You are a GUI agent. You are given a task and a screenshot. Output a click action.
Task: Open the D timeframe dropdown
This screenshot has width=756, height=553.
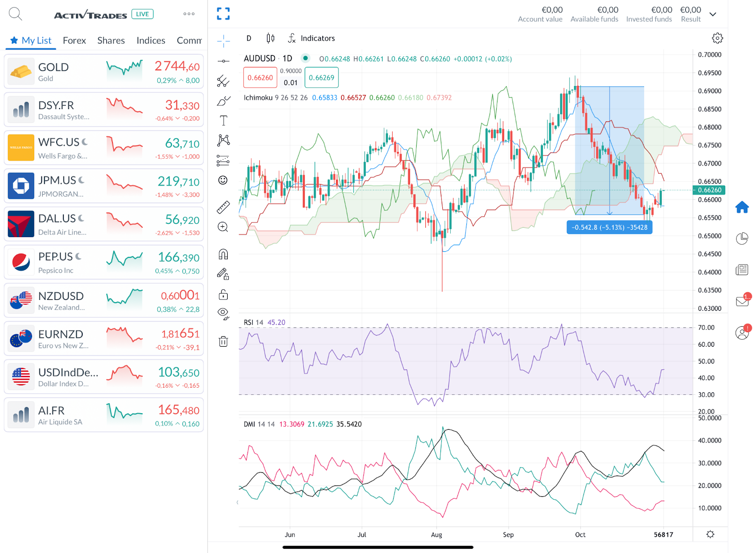pos(248,38)
